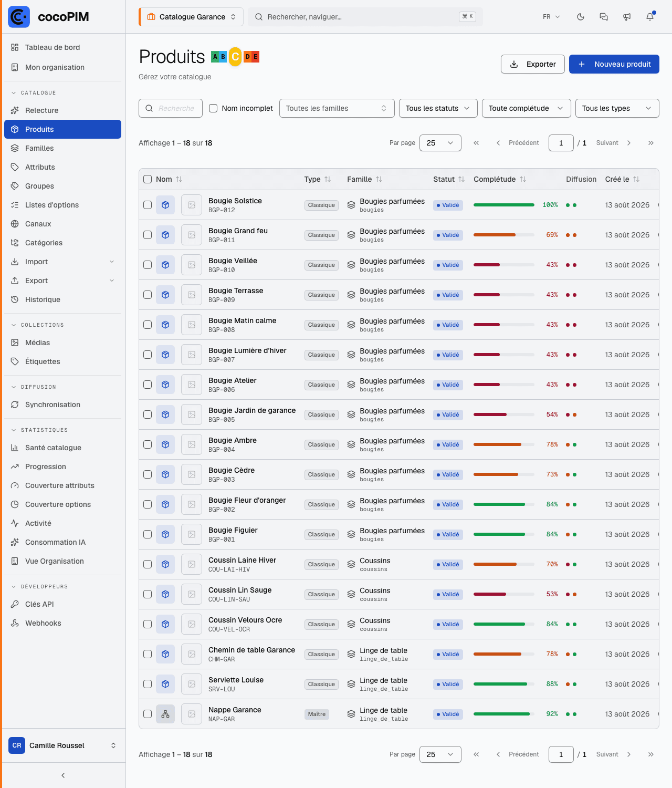Image resolution: width=672 pixels, height=788 pixels.
Task: Click the cocoPIM logo icon
Action: (19, 17)
